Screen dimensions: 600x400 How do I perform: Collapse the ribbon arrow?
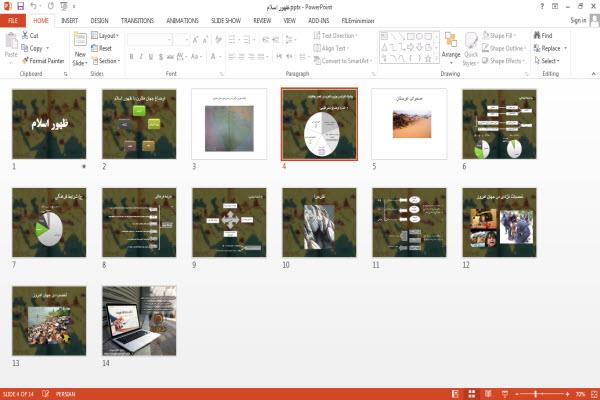coord(593,73)
